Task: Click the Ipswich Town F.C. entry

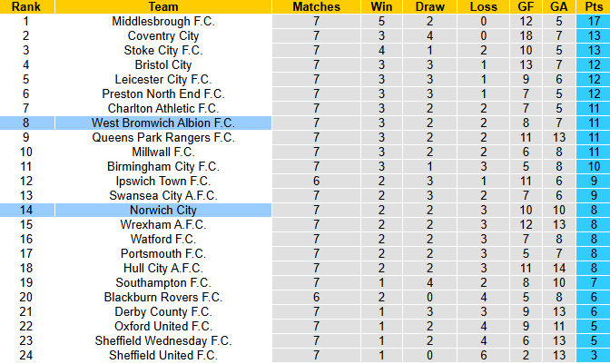Action: pos(163,181)
